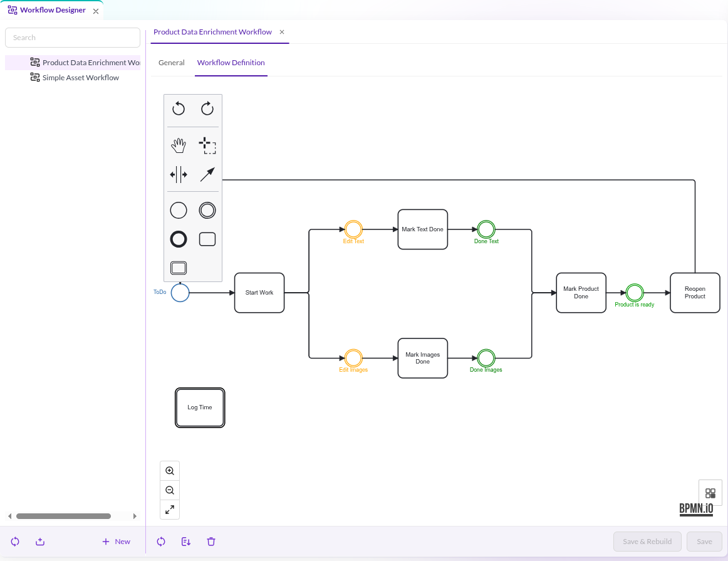Click the sidebar horizontal scrollbar thumb
The width and height of the screenshot is (728, 561).
[64, 516]
